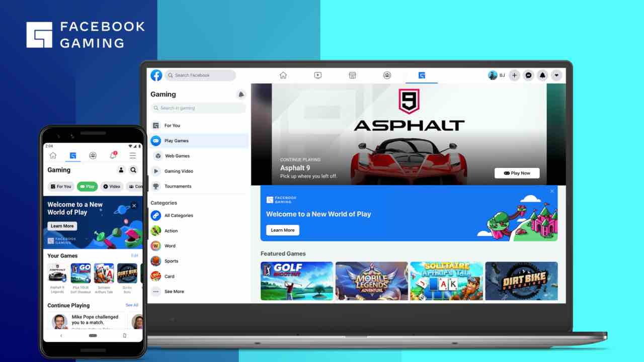Image resolution: width=644 pixels, height=362 pixels.
Task: Open the Facebook Gaming tab in top navigation
Action: pyautogui.click(x=421, y=75)
